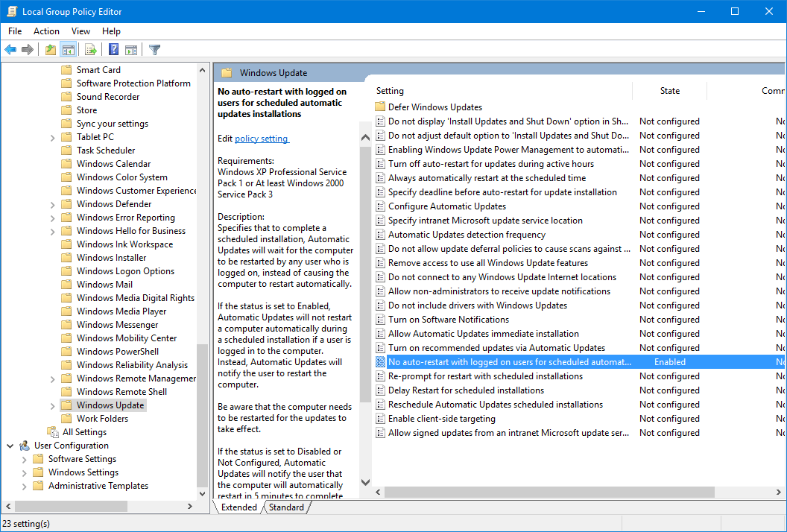Click the Forward arrow toolbar icon
This screenshot has width=787, height=532.
click(x=28, y=50)
